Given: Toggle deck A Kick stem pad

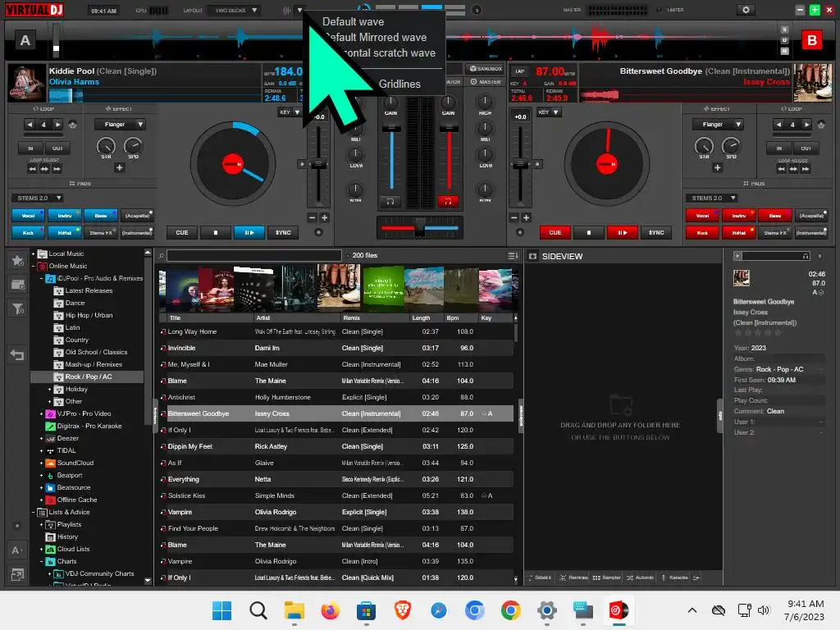Looking at the screenshot, I should tap(29, 232).
